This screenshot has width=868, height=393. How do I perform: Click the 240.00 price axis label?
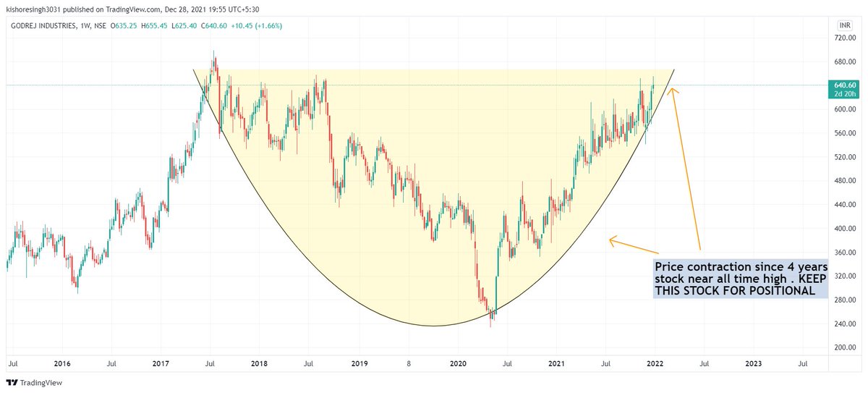pos(845,324)
